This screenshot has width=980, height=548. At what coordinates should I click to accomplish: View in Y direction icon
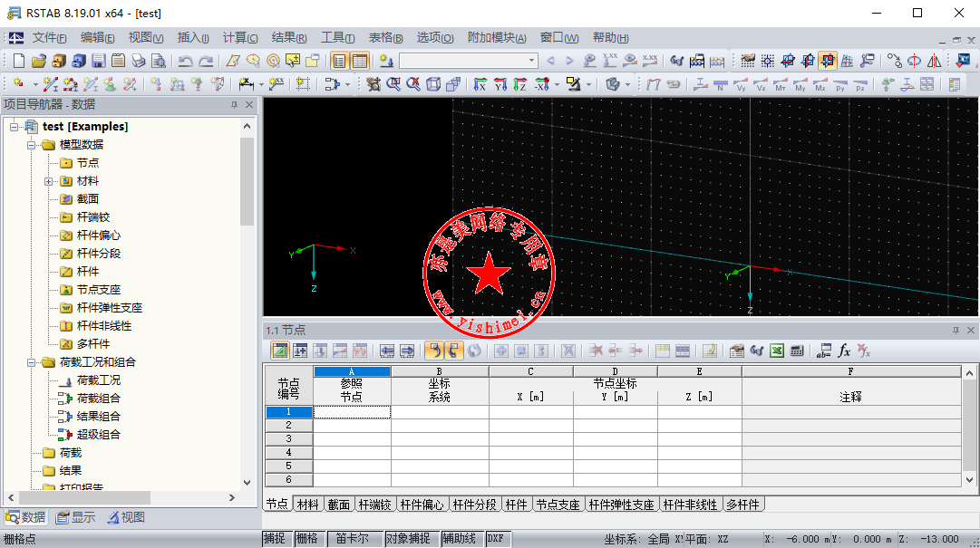point(500,83)
